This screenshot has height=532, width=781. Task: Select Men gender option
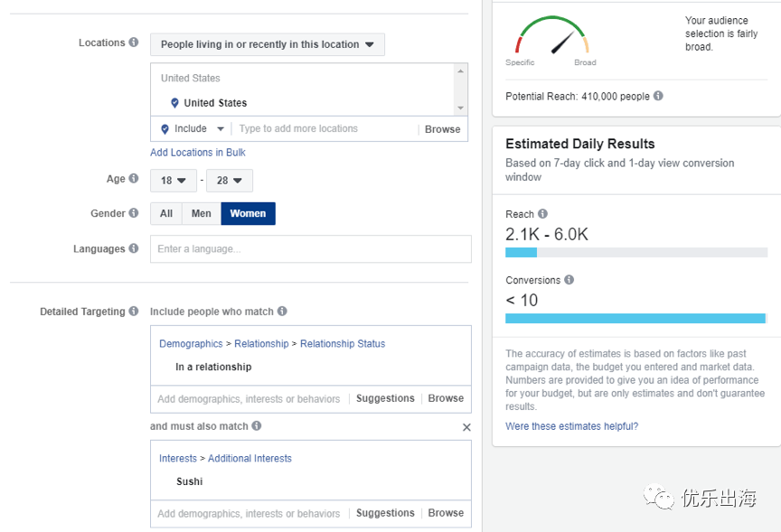pos(202,213)
